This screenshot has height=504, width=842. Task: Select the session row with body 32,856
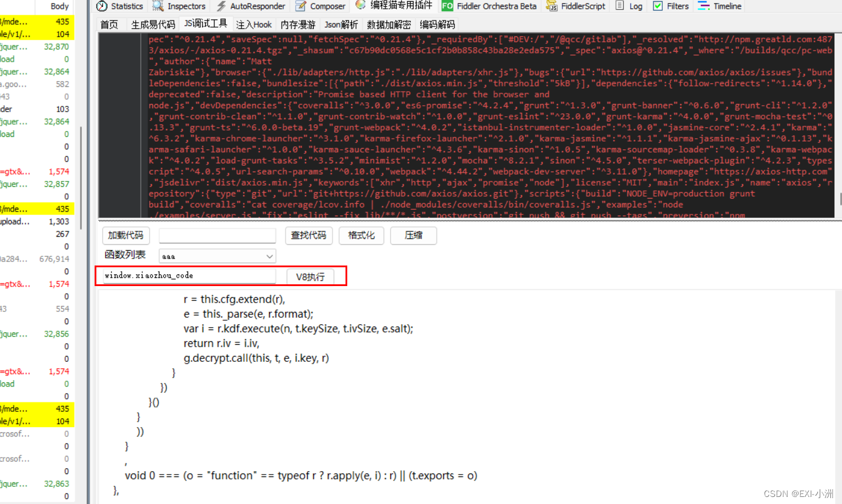pyautogui.click(x=37, y=334)
